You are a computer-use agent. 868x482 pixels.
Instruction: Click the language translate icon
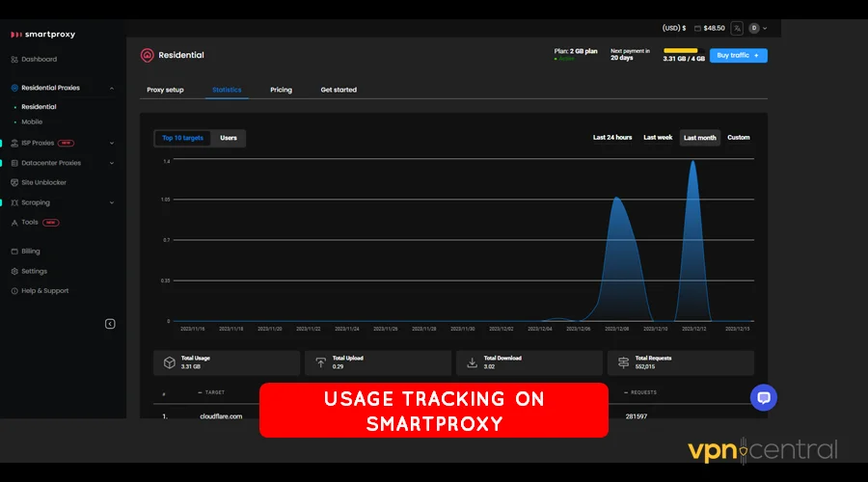(x=737, y=28)
